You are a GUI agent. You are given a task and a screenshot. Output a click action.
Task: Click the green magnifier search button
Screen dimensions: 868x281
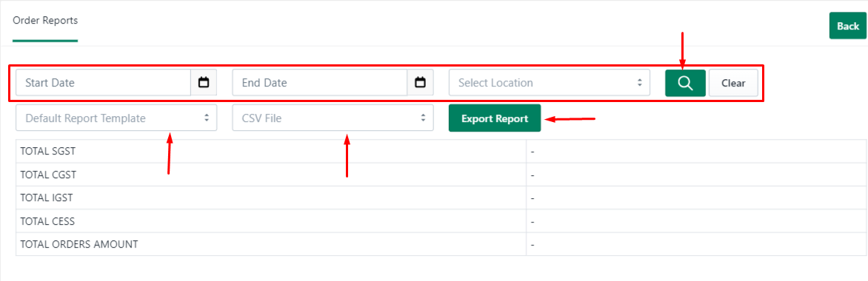685,83
